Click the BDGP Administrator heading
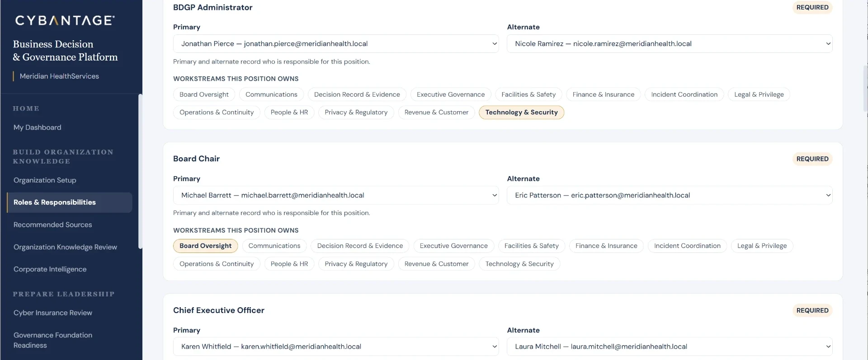The height and width of the screenshot is (360, 868). pyautogui.click(x=212, y=7)
